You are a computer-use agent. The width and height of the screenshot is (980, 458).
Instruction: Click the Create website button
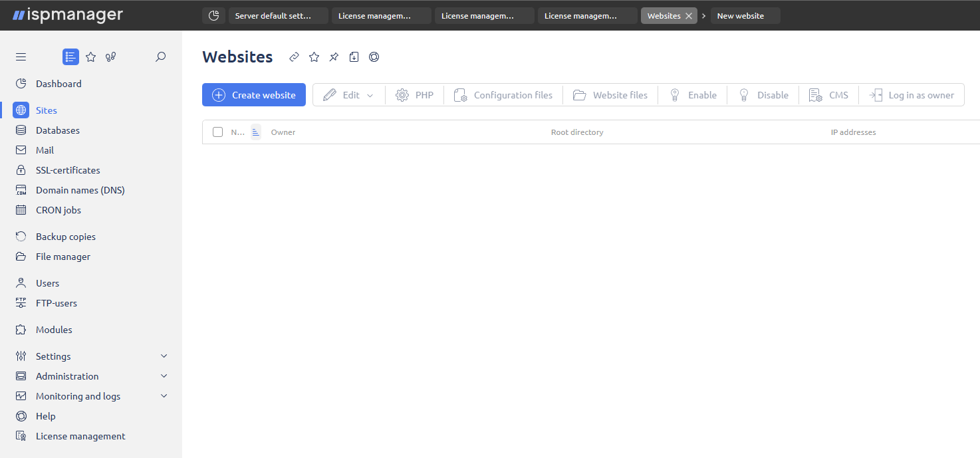click(x=254, y=95)
